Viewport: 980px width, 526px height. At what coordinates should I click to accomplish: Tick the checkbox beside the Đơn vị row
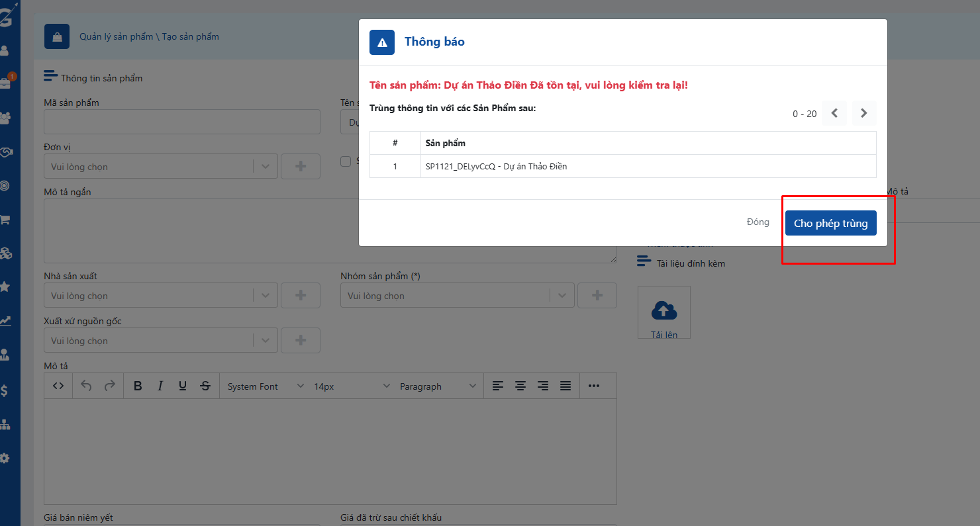(x=345, y=161)
